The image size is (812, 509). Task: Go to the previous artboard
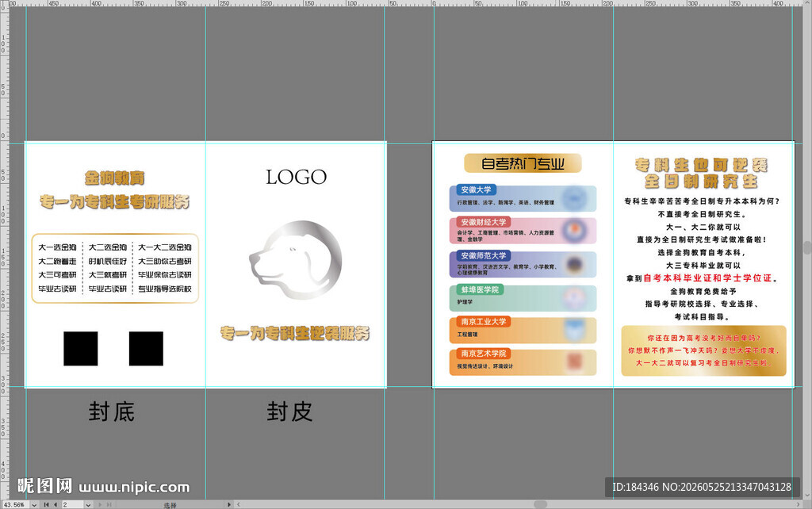pyautogui.click(x=55, y=505)
